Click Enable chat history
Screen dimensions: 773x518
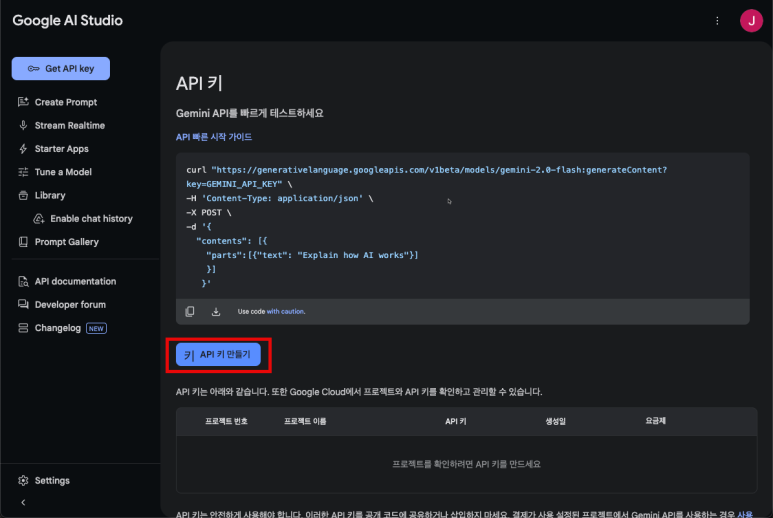[x=91, y=218]
